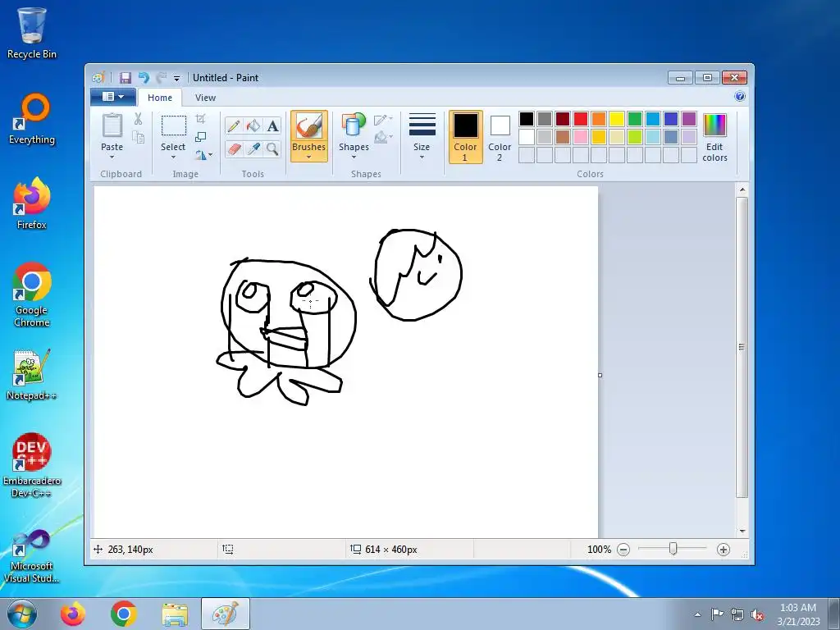Viewport: 840px width, 630px height.
Task: Click the Undo arrow in title bar
Action: 144,78
